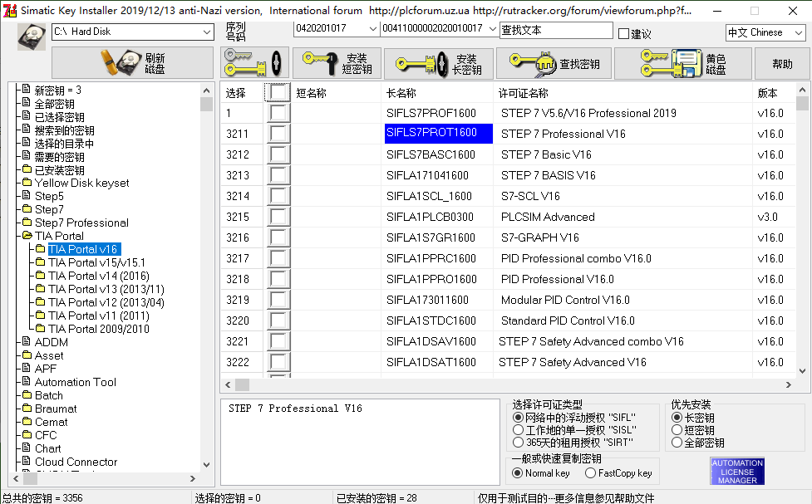The width and height of the screenshot is (812, 504).
Task: Select 新密钥 = 3 tree item
Action: (x=57, y=90)
